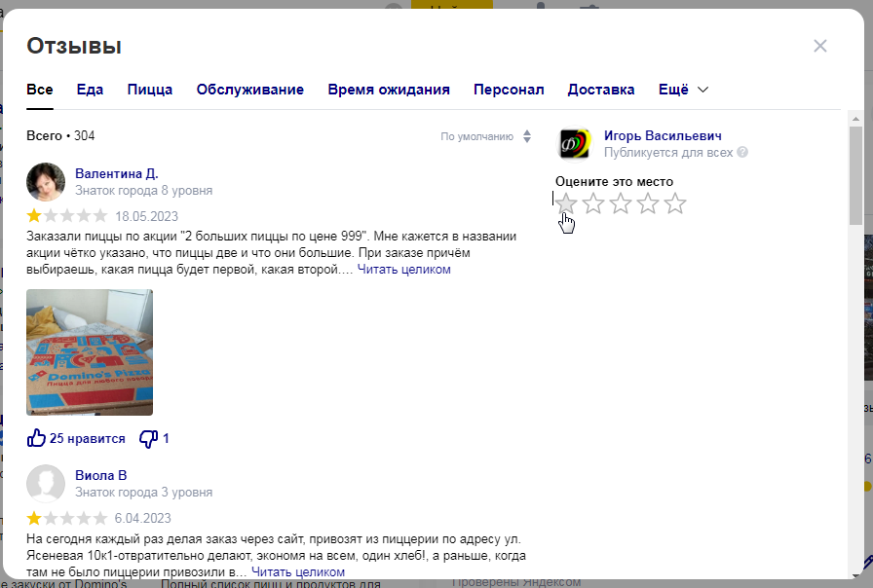
Task: Close the Отзывы reviews dialog
Action: pyautogui.click(x=820, y=46)
